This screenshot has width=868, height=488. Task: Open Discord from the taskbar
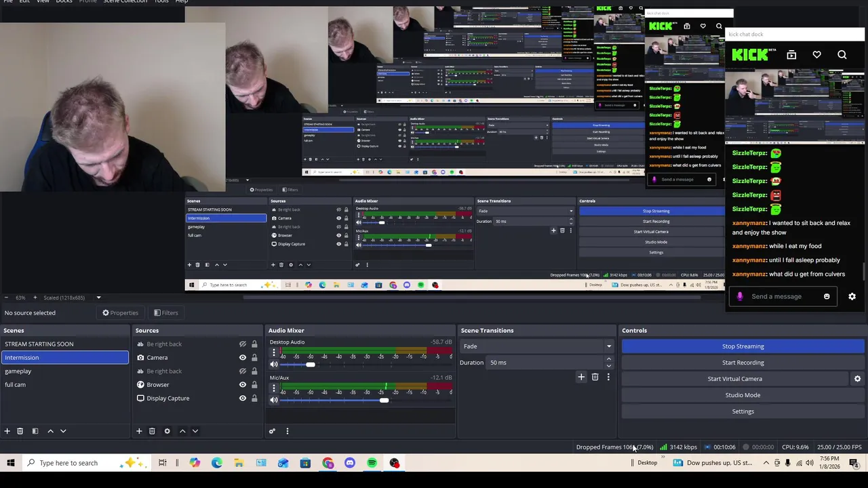[x=350, y=463]
